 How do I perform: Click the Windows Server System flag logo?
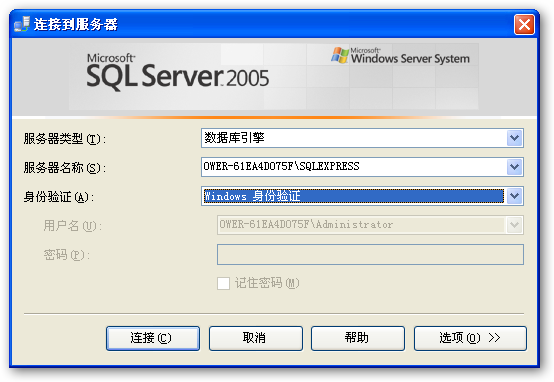(340, 55)
